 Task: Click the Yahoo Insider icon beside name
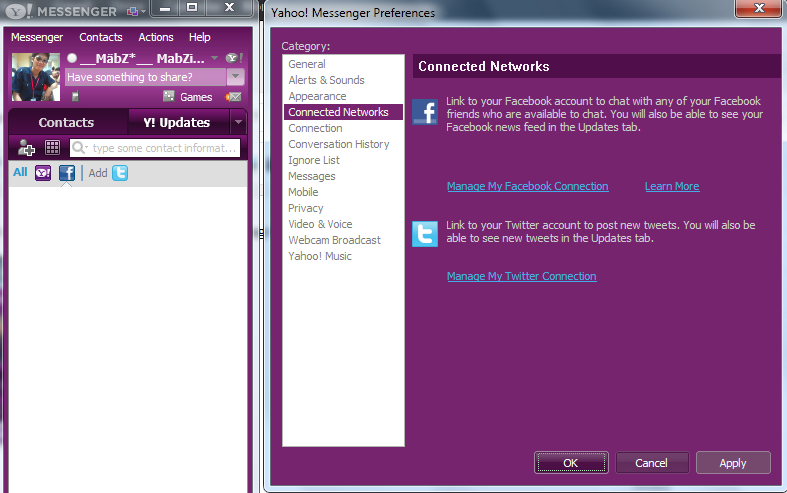pos(234,58)
